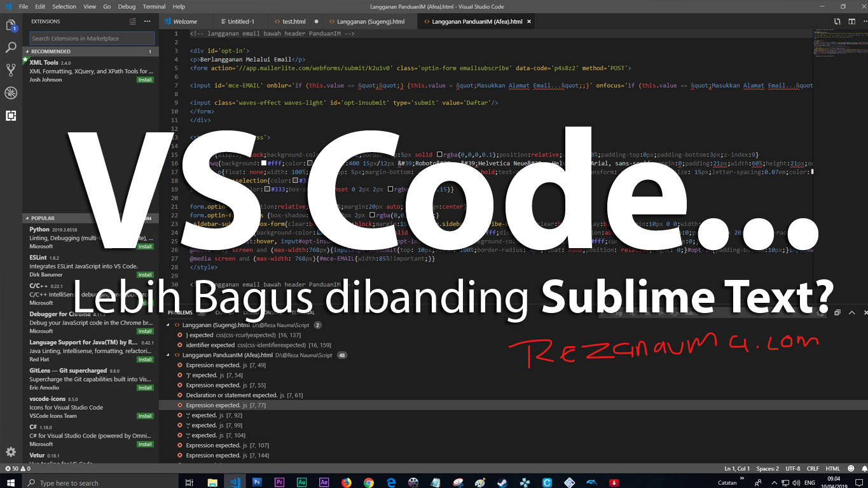Open Adobe Audition from the taskbar
Image resolution: width=868 pixels, height=488 pixels.
point(302,482)
